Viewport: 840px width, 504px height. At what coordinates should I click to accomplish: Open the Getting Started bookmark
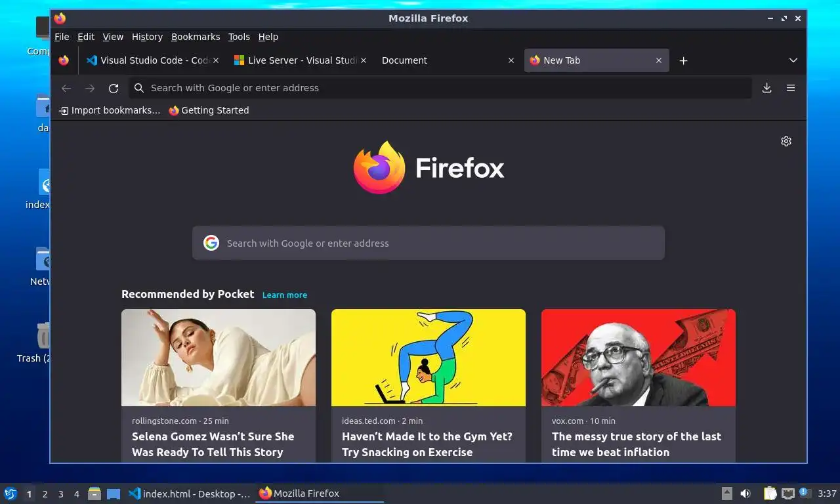209,110
